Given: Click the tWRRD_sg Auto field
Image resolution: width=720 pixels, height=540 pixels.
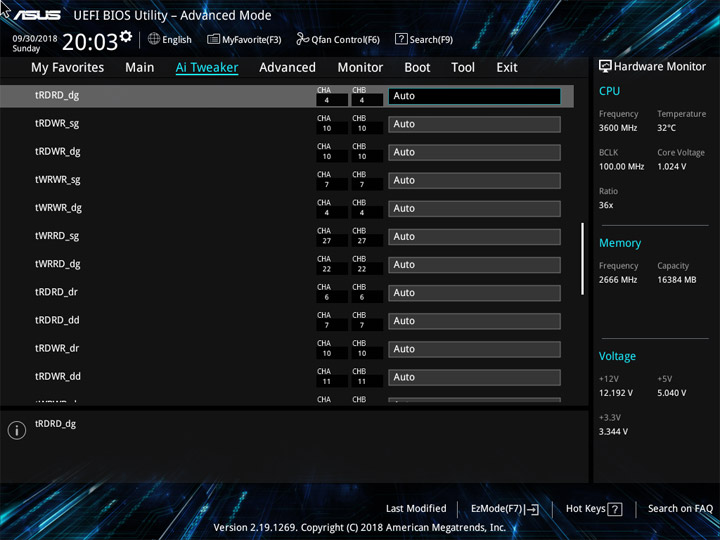Looking at the screenshot, I should 474,237.
